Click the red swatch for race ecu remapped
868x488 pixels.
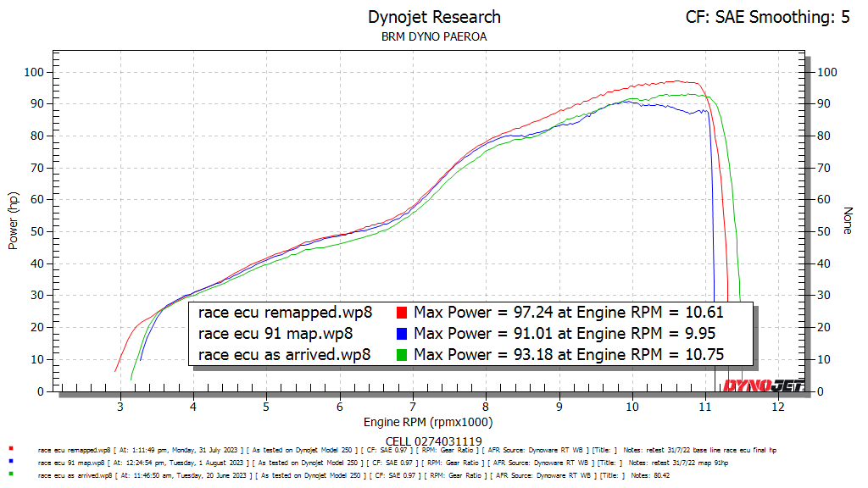(x=402, y=313)
